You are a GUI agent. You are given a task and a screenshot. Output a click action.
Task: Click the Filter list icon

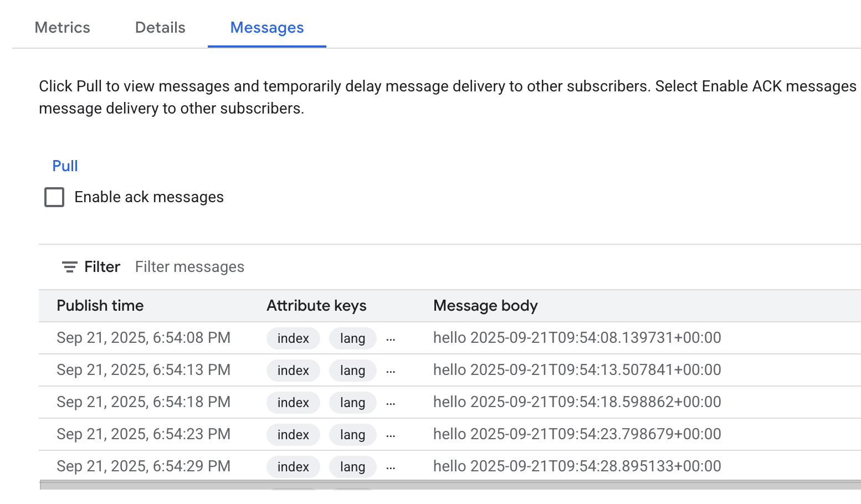click(x=69, y=268)
